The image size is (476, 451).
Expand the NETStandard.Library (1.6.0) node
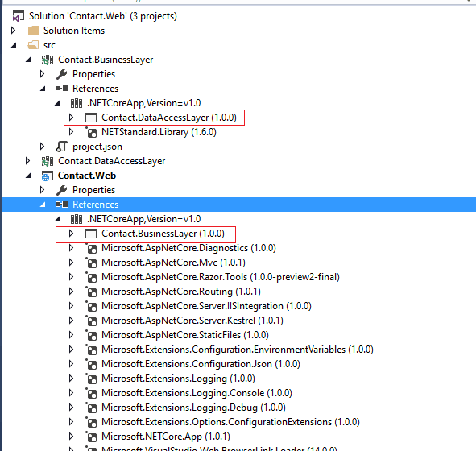72,132
